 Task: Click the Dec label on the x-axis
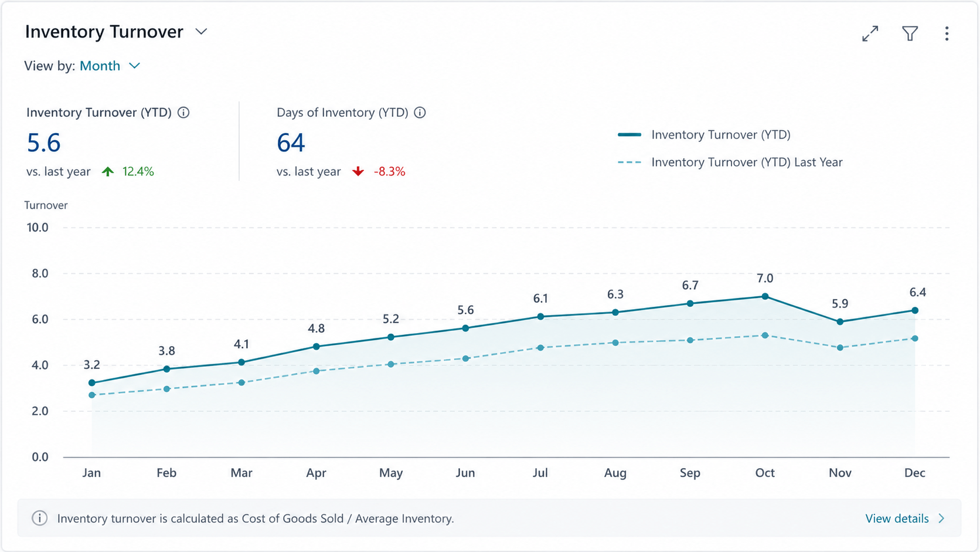[914, 473]
